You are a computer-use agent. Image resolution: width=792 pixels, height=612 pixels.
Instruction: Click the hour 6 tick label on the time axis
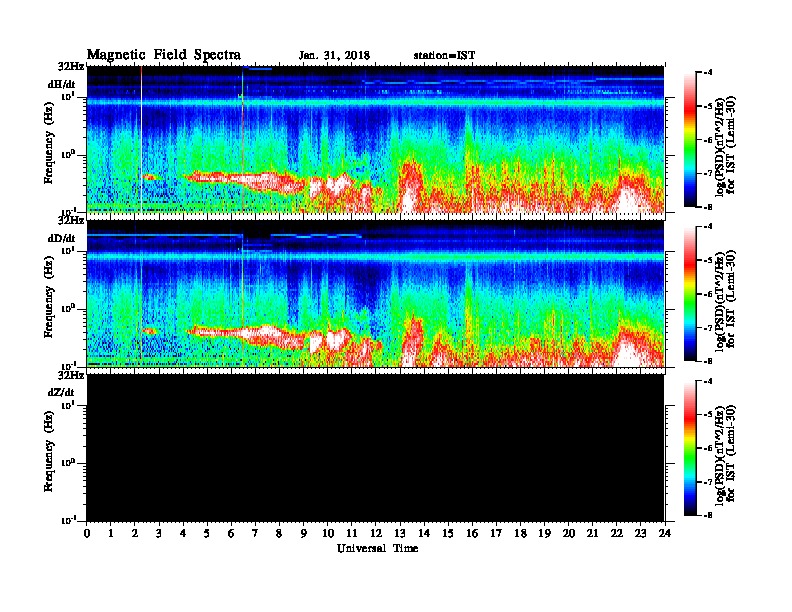click(x=231, y=533)
